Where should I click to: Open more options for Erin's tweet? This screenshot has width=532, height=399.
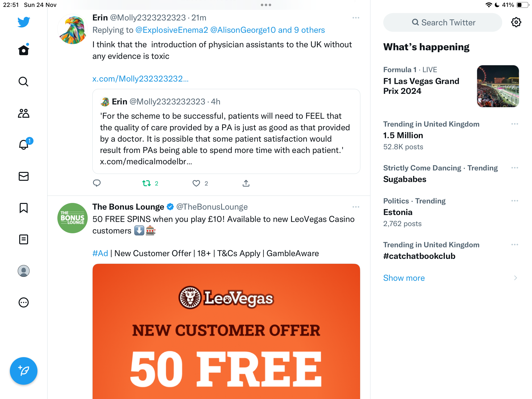point(356,18)
